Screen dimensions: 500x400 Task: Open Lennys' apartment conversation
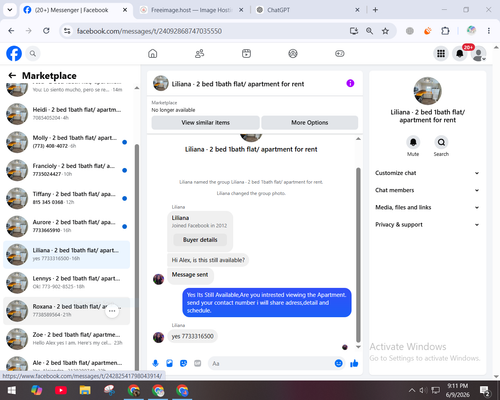click(67, 283)
